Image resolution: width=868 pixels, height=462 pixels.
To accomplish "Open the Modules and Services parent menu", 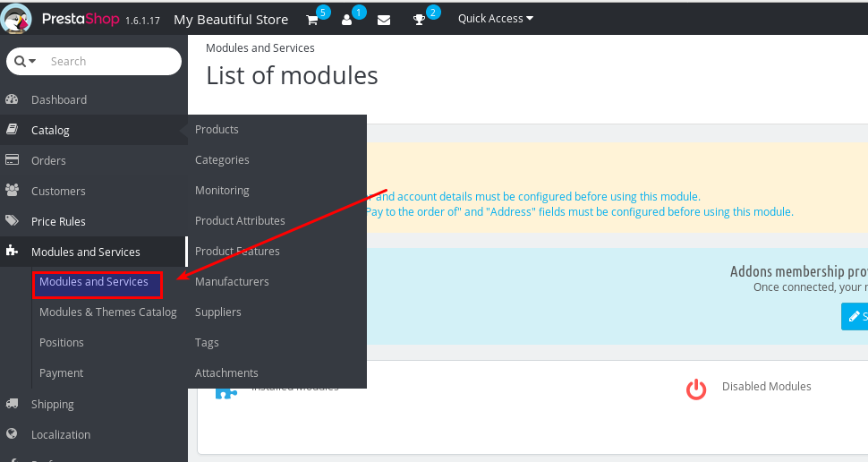I will click(86, 252).
